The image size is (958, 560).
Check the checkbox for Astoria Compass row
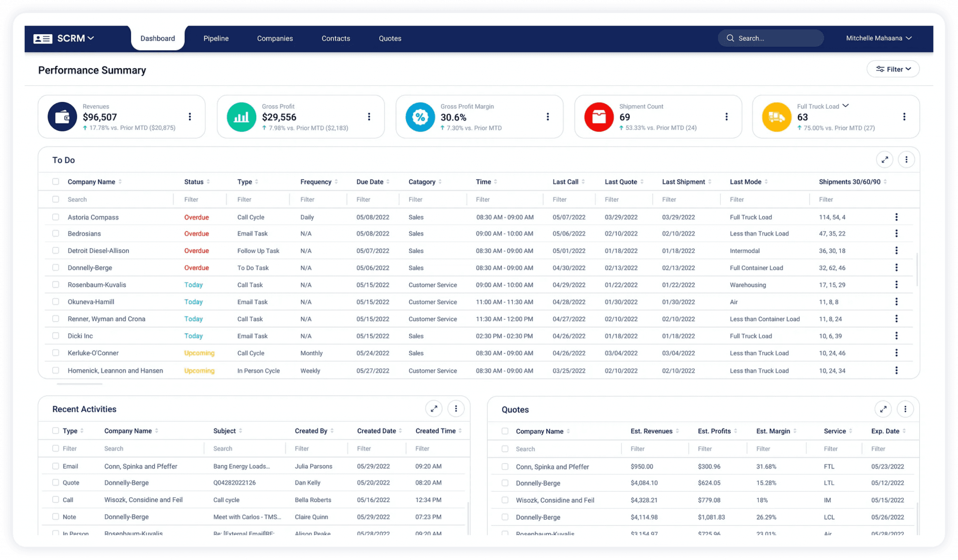point(56,217)
